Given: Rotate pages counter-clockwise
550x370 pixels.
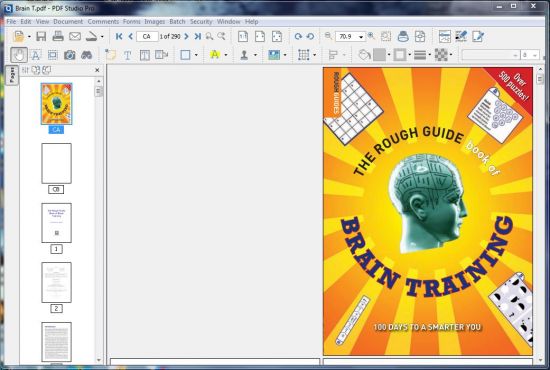Looking at the screenshot, I should tap(310, 36).
